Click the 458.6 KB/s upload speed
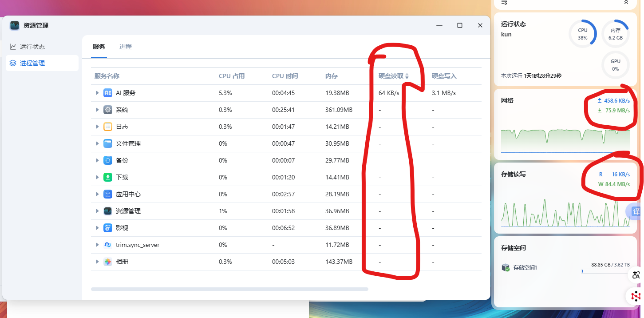Screen dimensions: 644x318 point(613,101)
